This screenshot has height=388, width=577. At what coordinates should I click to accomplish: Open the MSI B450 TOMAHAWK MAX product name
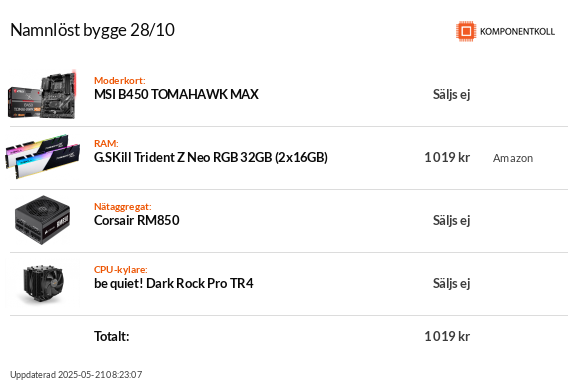click(176, 94)
